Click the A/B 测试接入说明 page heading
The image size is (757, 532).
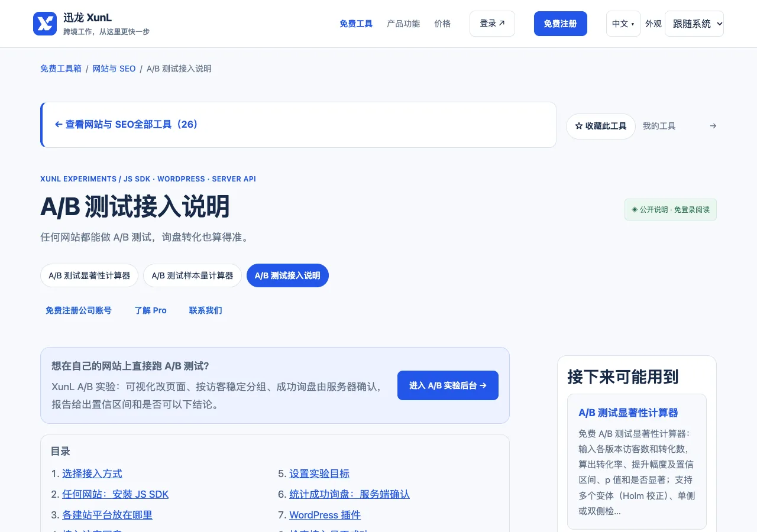point(135,207)
